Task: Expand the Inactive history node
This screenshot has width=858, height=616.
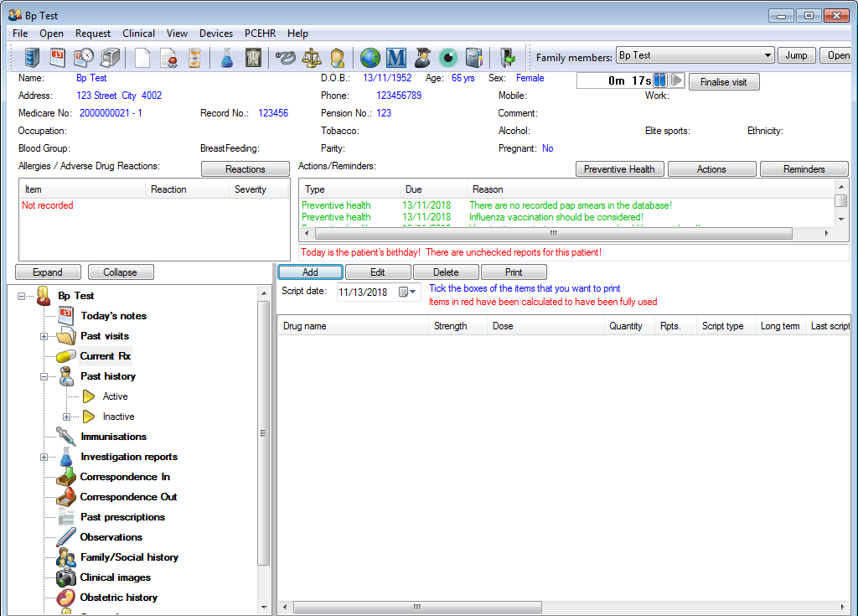Action: (66, 417)
